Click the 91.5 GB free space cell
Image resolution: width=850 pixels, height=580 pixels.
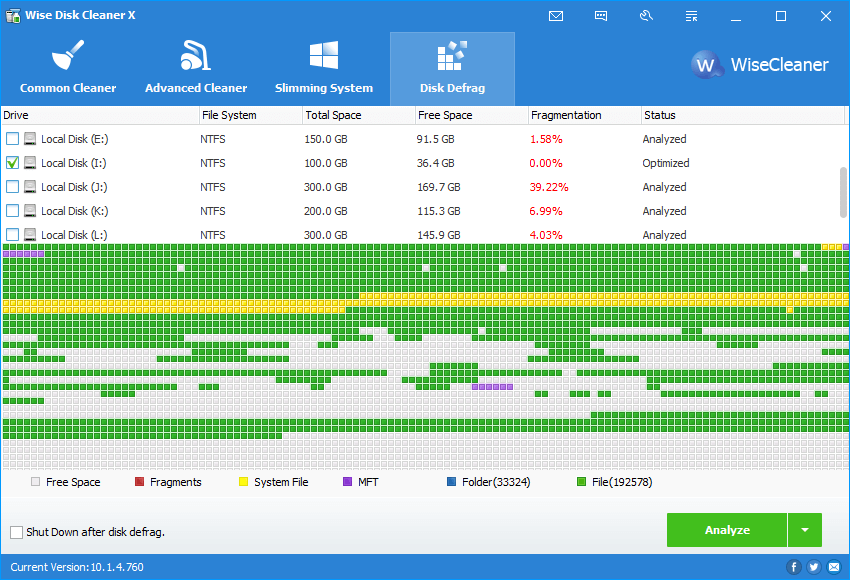pyautogui.click(x=435, y=139)
